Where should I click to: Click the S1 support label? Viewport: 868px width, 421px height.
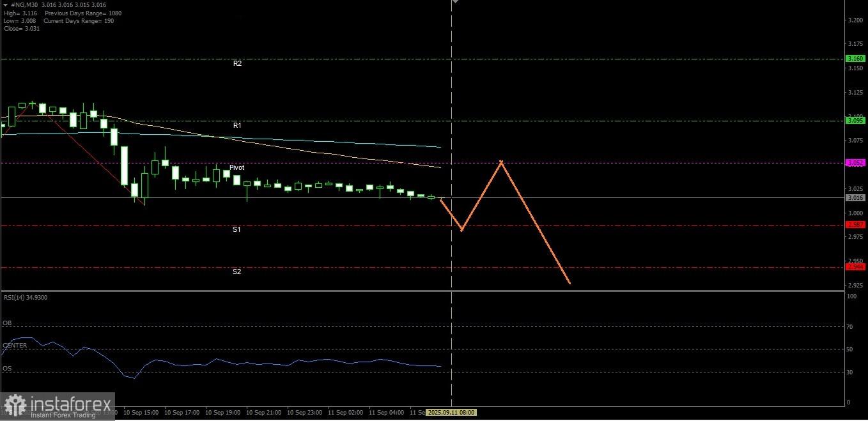pos(236,229)
